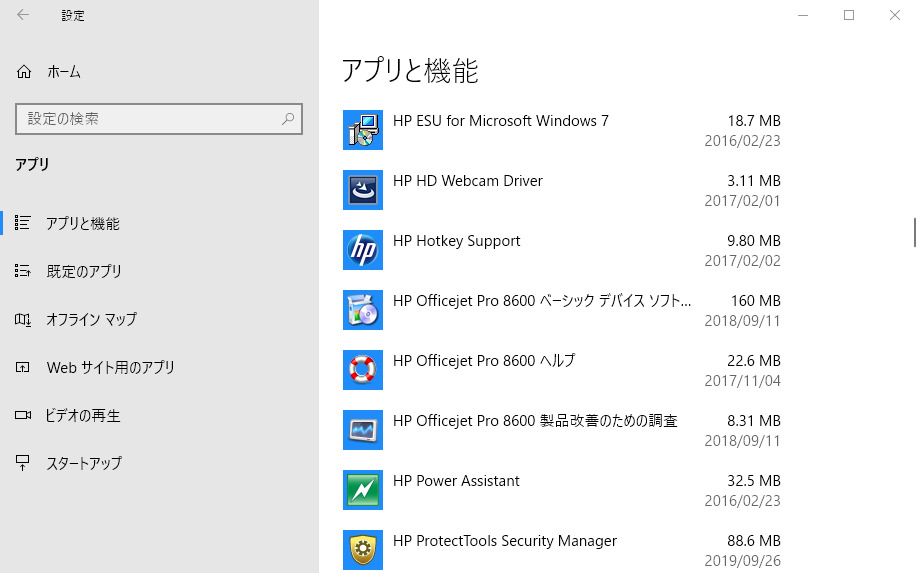The width and height of the screenshot is (918, 573).
Task: Click the HP Officejet 製品改善のための調査 icon
Action: click(362, 430)
